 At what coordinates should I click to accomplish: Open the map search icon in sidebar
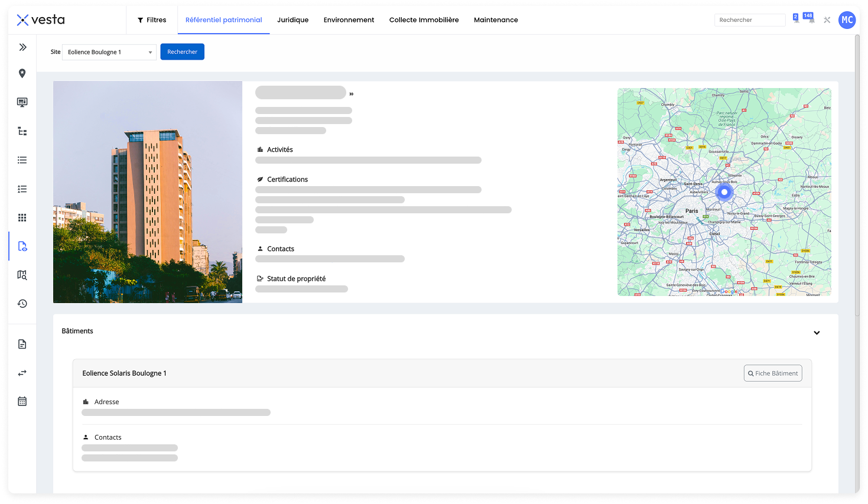tap(22, 275)
